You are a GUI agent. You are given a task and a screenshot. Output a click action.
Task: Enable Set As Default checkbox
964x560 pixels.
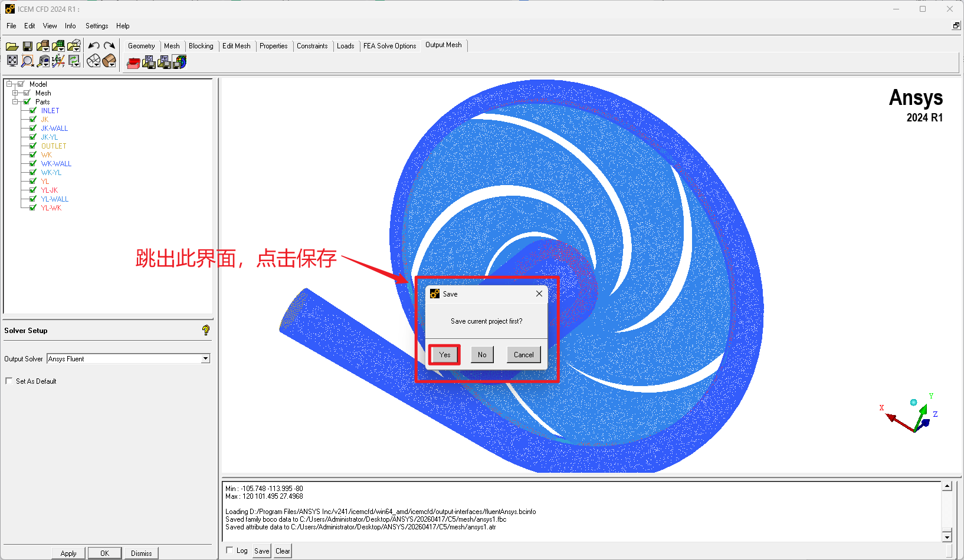(x=9, y=381)
